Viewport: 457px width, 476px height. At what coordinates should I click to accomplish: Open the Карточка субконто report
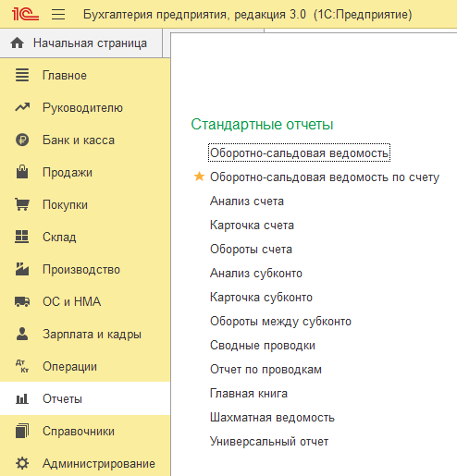coord(261,298)
